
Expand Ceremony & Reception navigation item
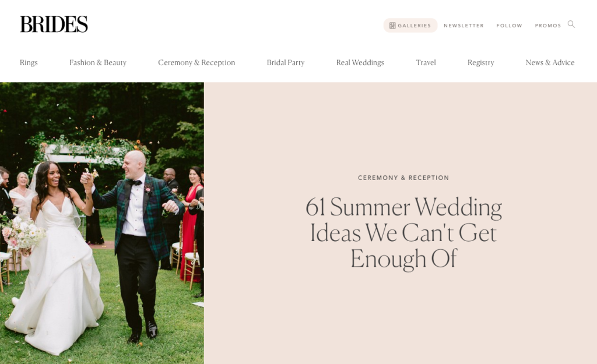tap(196, 62)
